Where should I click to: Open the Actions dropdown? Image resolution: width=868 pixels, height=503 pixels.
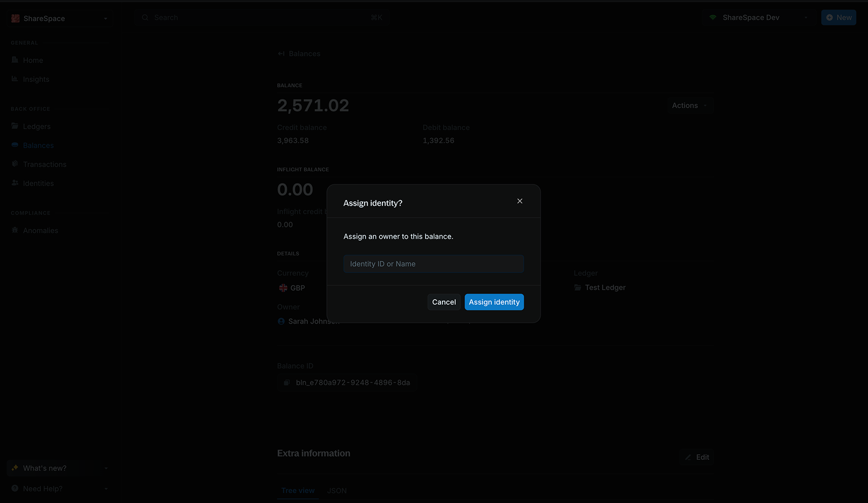coord(689,105)
